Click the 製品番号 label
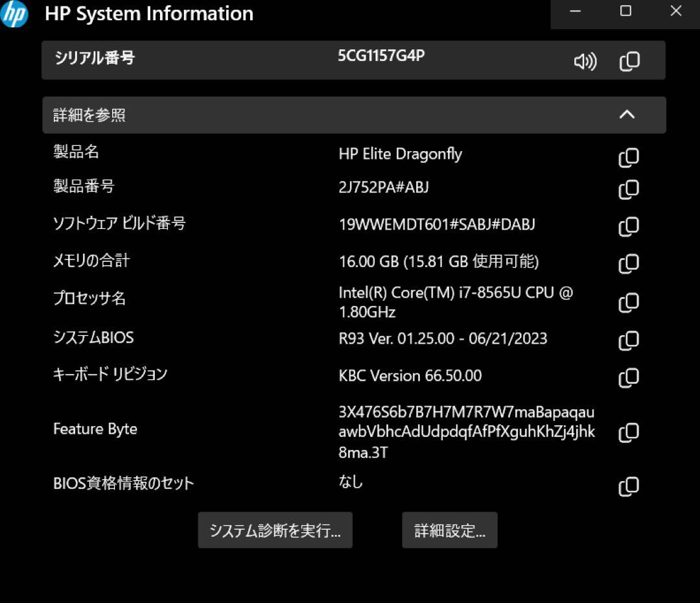 point(84,186)
